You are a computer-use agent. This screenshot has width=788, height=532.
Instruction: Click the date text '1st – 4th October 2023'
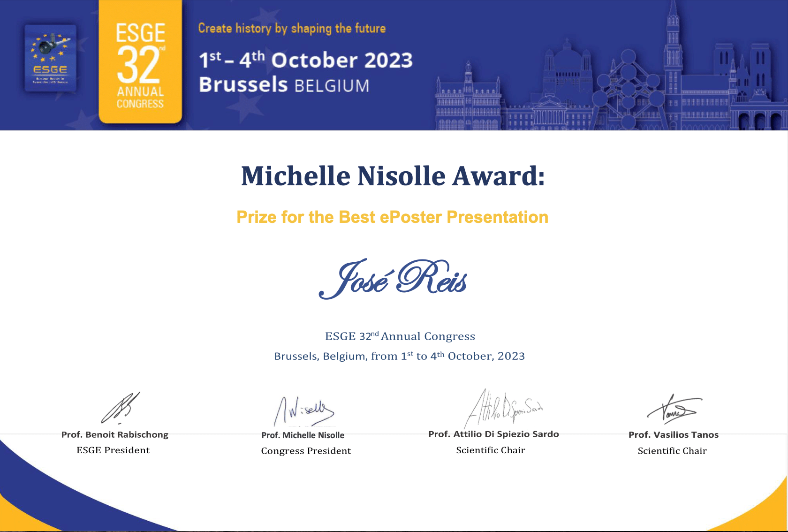point(306,60)
